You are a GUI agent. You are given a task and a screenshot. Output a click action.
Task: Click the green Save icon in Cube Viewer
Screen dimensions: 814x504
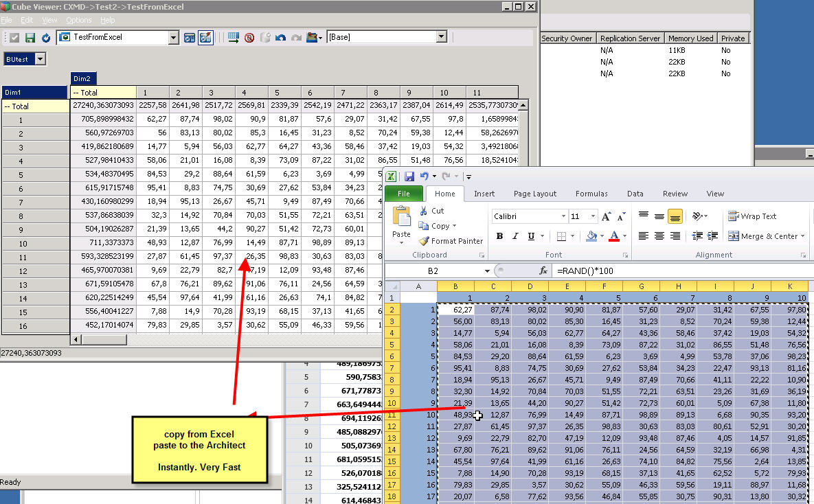[30, 37]
